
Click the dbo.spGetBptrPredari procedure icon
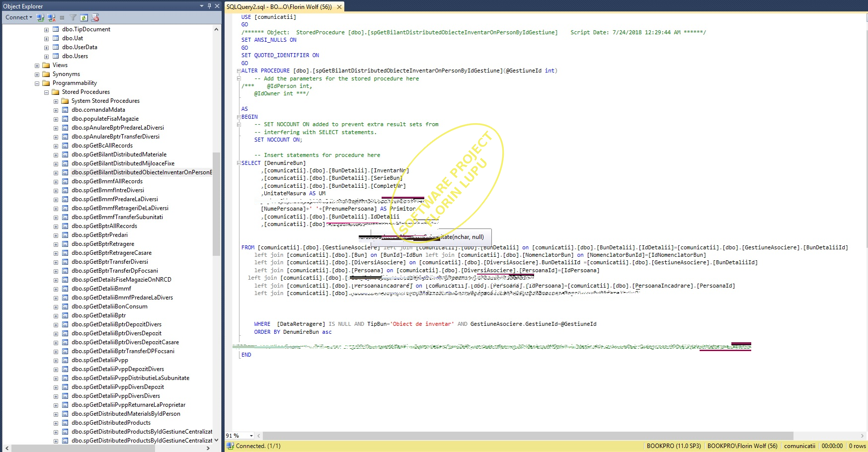coord(65,235)
